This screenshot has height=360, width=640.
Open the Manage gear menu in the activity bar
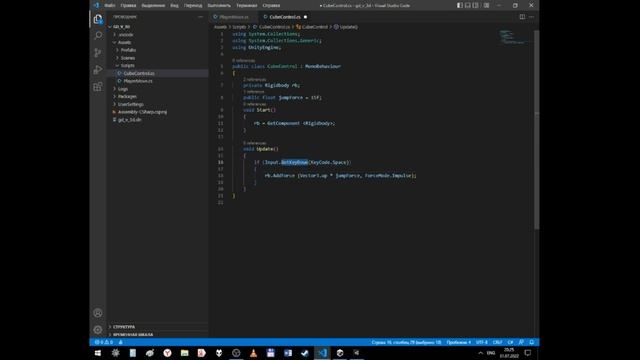click(x=98, y=330)
